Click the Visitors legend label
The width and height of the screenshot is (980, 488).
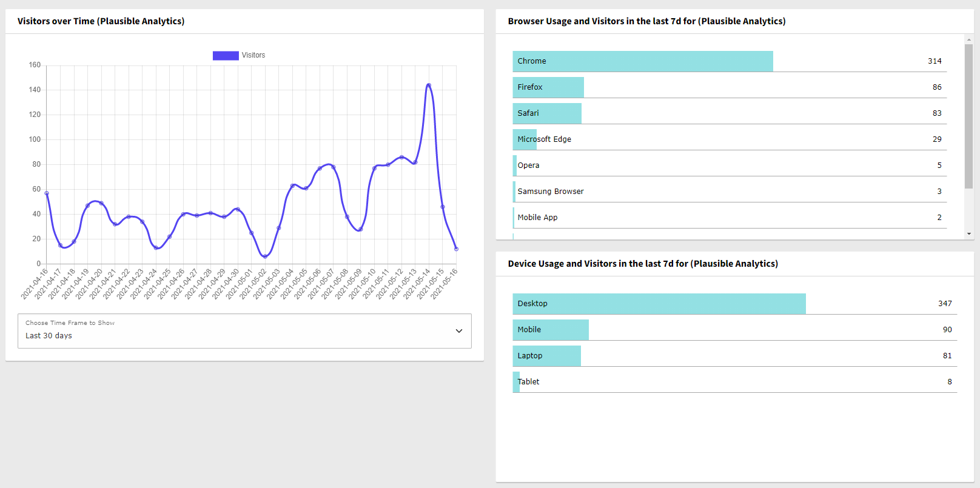point(253,55)
